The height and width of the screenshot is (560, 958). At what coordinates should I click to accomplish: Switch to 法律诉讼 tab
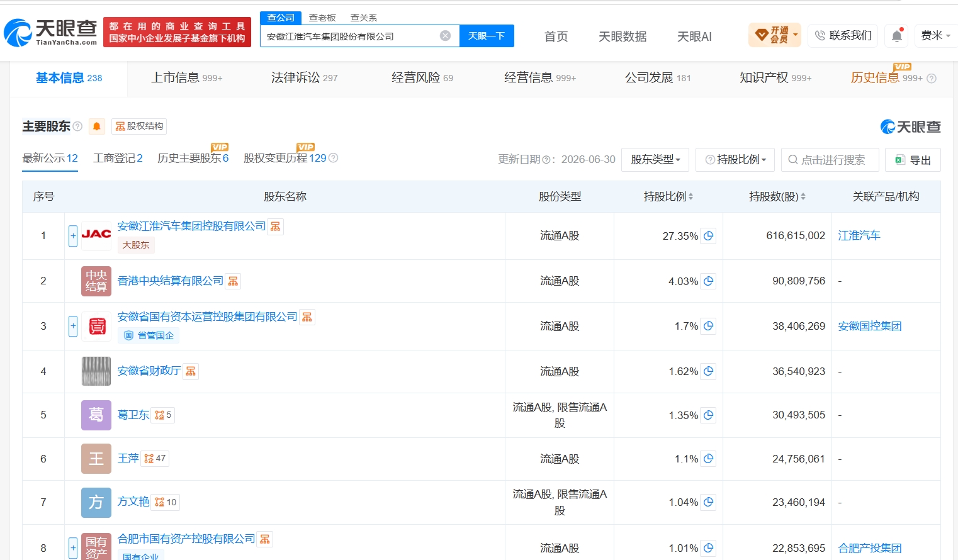pyautogui.click(x=304, y=78)
